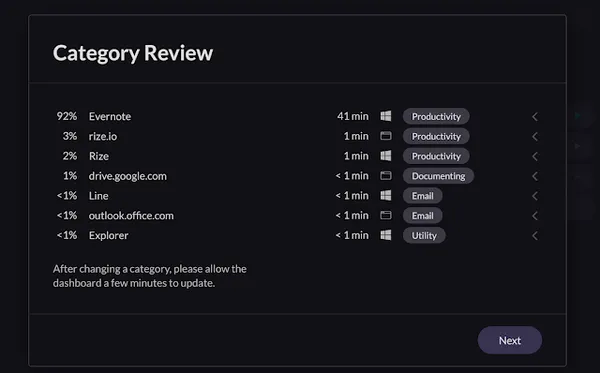
Task: Expand the chevron for the rize.io row
Action: [x=535, y=137]
